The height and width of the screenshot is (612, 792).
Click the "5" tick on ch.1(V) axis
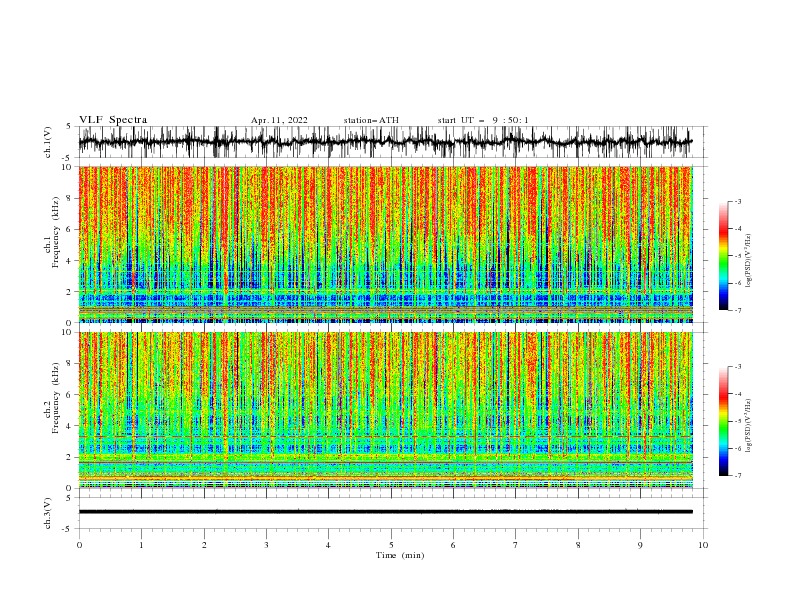coord(70,126)
